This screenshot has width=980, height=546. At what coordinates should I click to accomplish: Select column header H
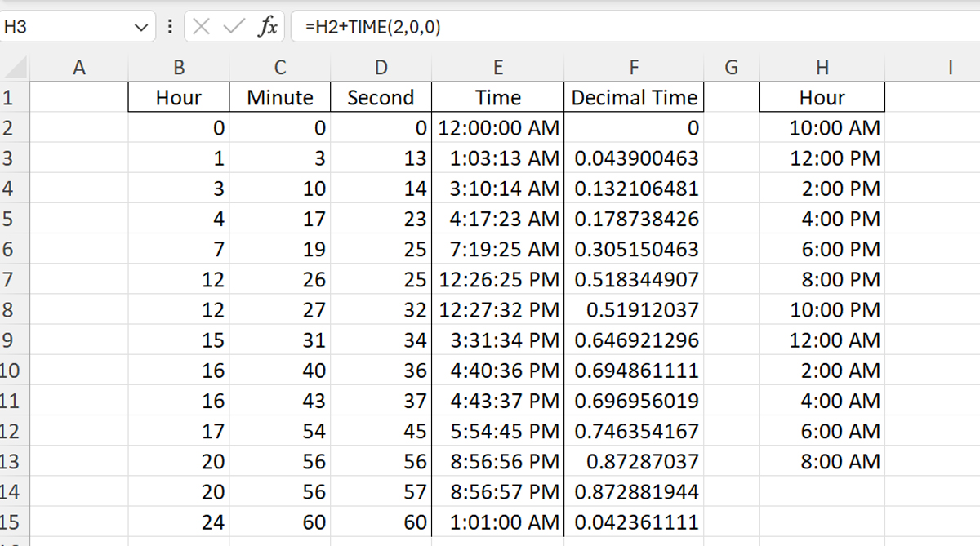(x=822, y=68)
